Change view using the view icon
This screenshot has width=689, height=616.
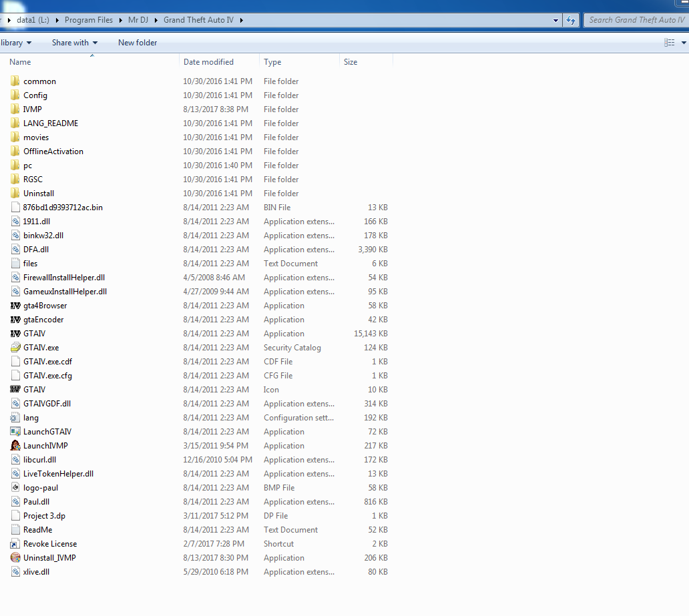point(669,43)
